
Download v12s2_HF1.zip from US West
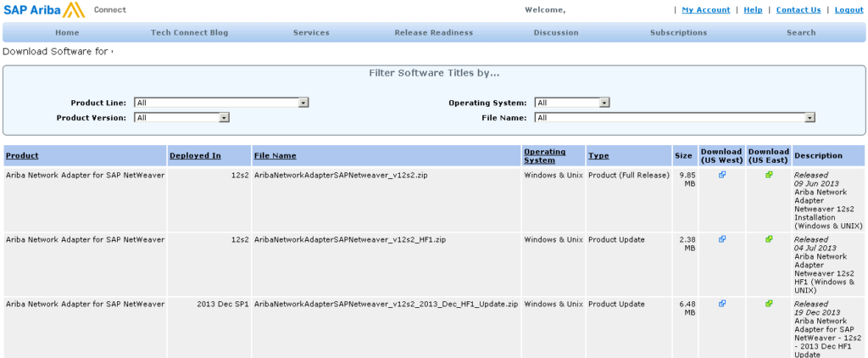(x=722, y=239)
